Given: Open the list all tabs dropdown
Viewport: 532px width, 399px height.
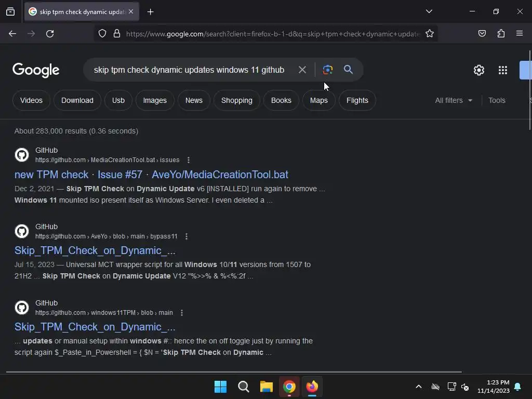Looking at the screenshot, I should [429, 11].
